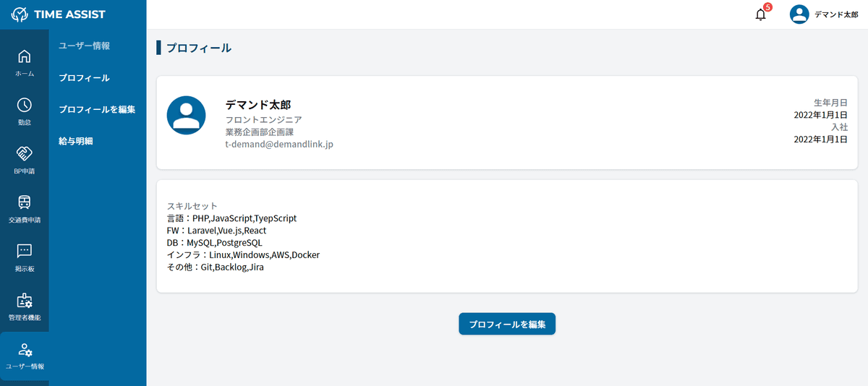Click the TIME ASSIST title text
Image resolution: width=868 pixels, height=386 pixels.
[x=69, y=14]
